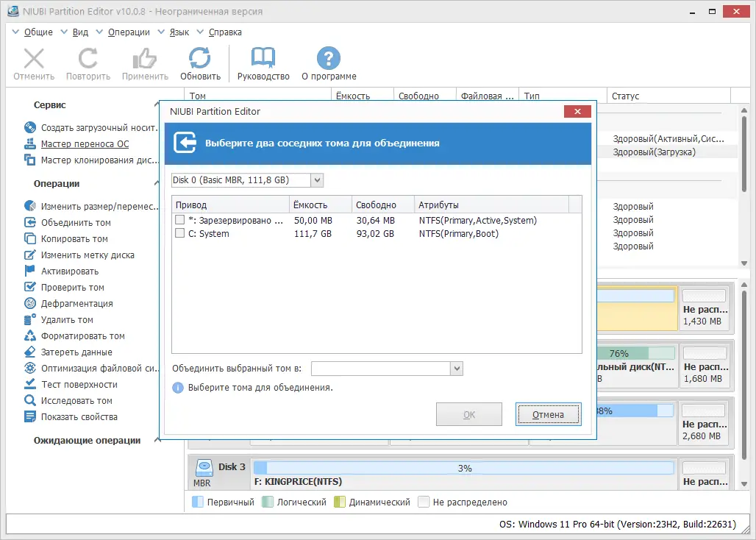Open Объединить выбранный том в dropdown
The width and height of the screenshot is (756, 540).
pyautogui.click(x=387, y=369)
